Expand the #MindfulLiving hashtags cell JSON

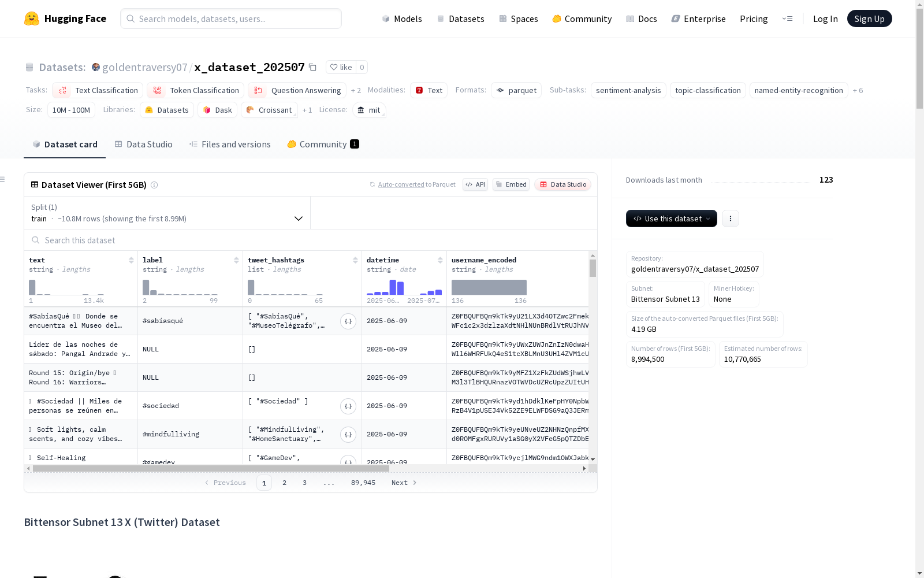pyautogui.click(x=348, y=435)
